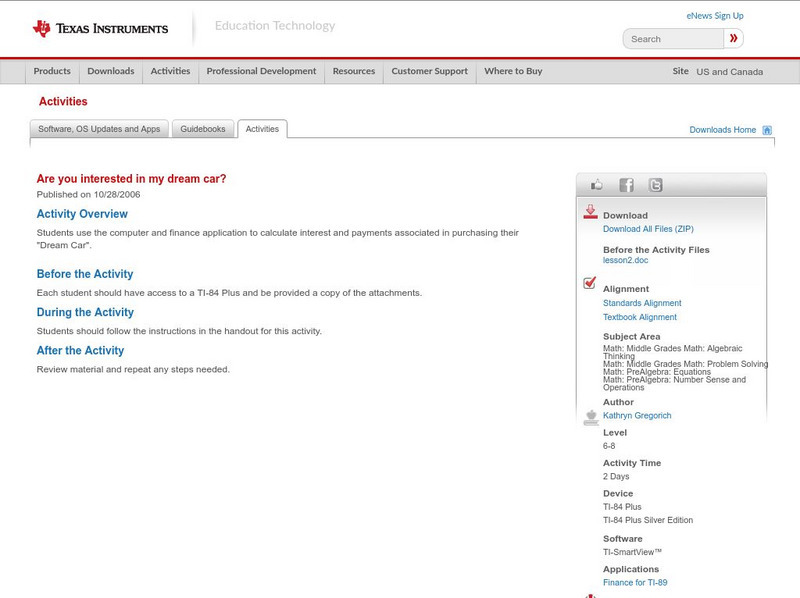Select Software, OS Updates and Apps tab
This screenshot has height=598, width=800.
click(99, 129)
